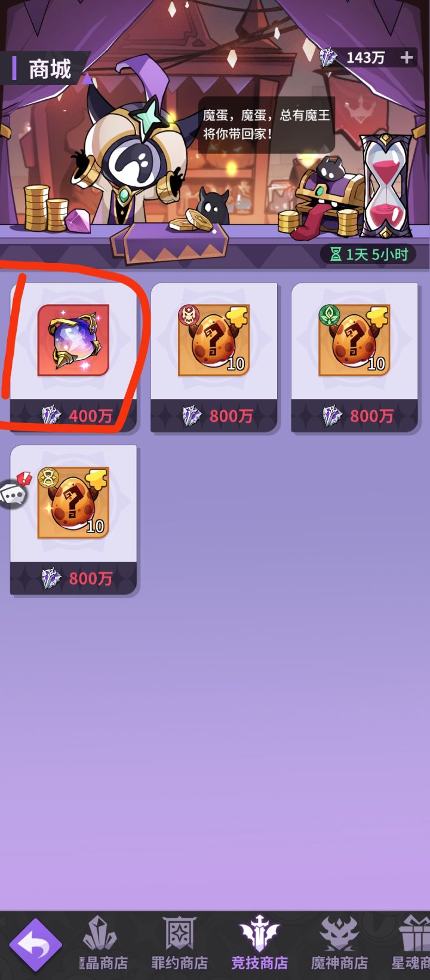Select the green leaf-badge mystery egg item

click(x=354, y=340)
